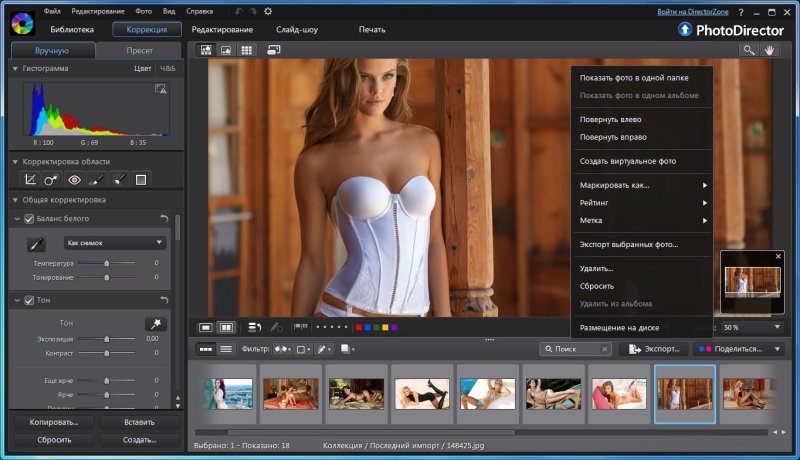Select the crop and straighten tool
The width and height of the screenshot is (800, 460).
[x=30, y=180]
